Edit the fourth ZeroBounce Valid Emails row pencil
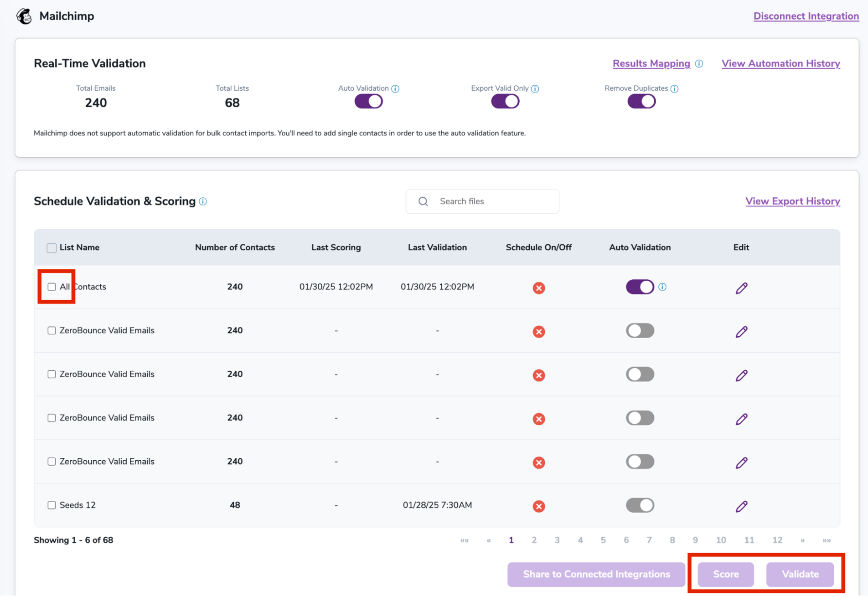 point(741,462)
